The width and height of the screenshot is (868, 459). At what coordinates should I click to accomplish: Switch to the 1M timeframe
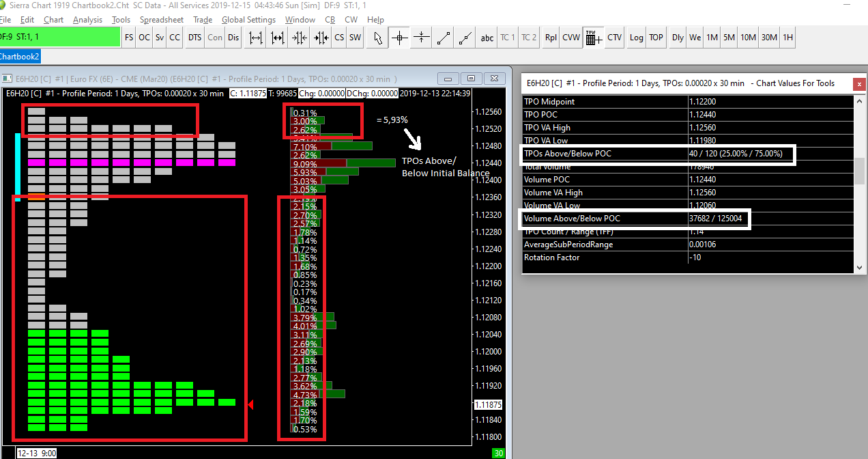(712, 38)
